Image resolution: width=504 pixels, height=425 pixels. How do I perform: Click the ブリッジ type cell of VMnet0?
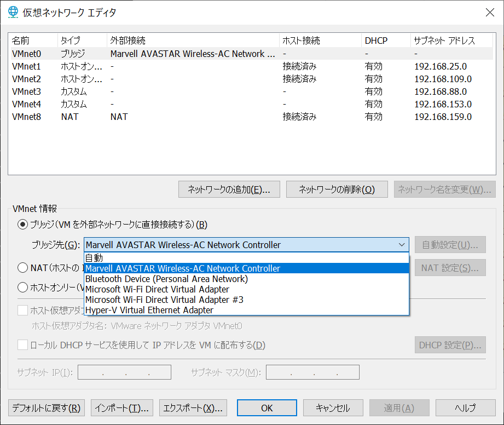[73, 54]
